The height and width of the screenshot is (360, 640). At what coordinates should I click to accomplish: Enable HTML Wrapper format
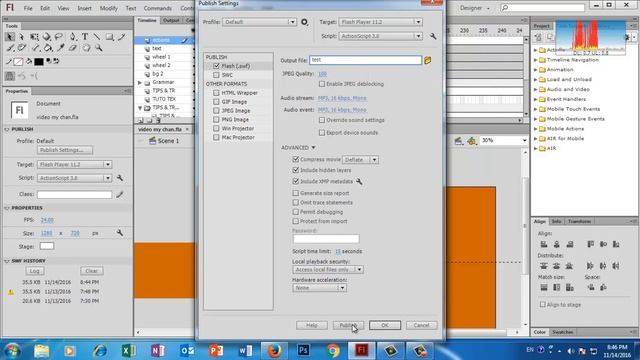pos(216,93)
